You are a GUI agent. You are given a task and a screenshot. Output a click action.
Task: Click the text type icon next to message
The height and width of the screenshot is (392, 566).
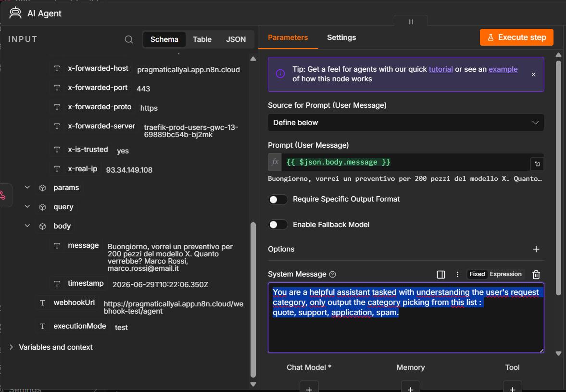coord(57,245)
